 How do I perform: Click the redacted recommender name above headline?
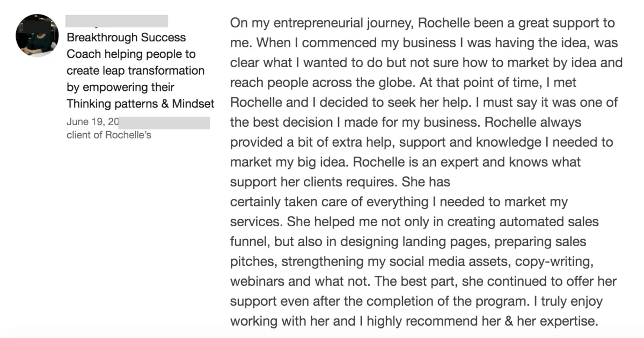pos(116,21)
